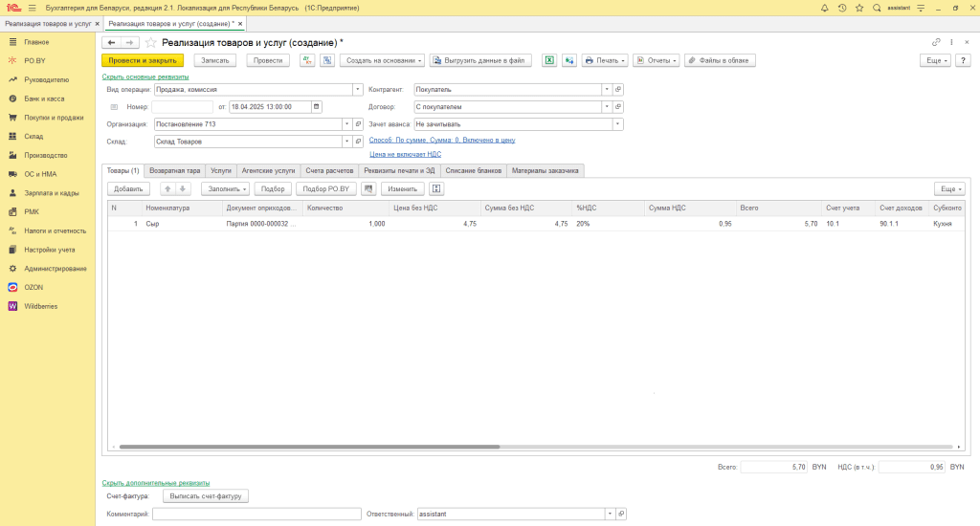Viewport: 980px width, 526px height.
Task: Open the Склад dropdown list
Action: pos(347,142)
